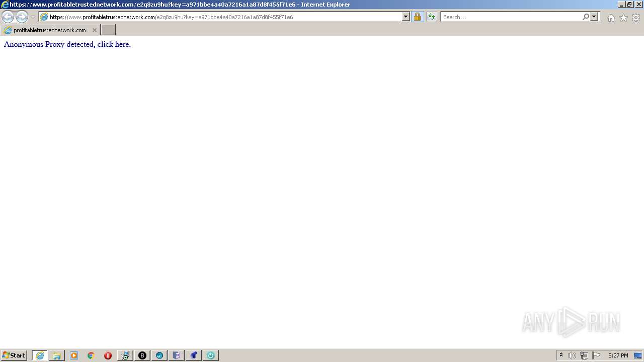Click into the Search box

511,17
